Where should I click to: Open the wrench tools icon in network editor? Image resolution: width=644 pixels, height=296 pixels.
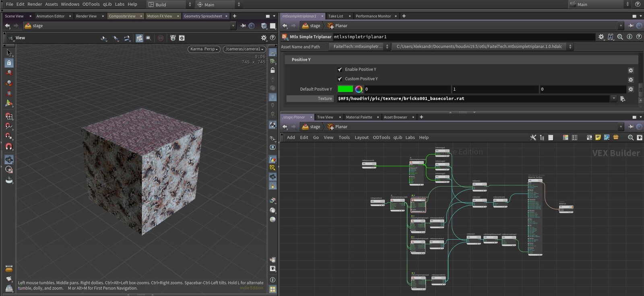click(x=533, y=137)
